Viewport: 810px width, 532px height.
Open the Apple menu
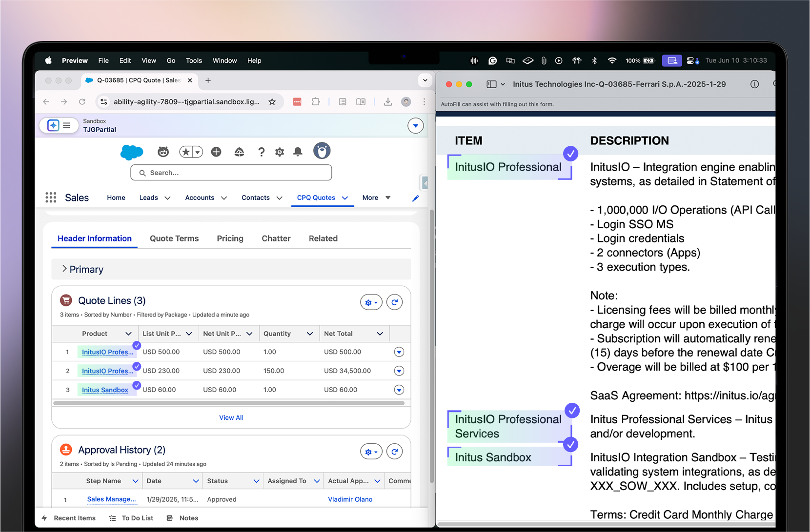[x=48, y=60]
